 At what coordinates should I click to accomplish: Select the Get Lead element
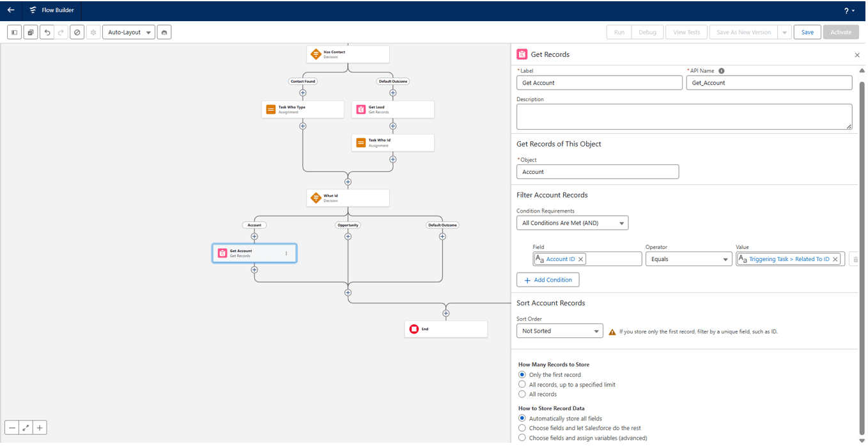click(392, 109)
